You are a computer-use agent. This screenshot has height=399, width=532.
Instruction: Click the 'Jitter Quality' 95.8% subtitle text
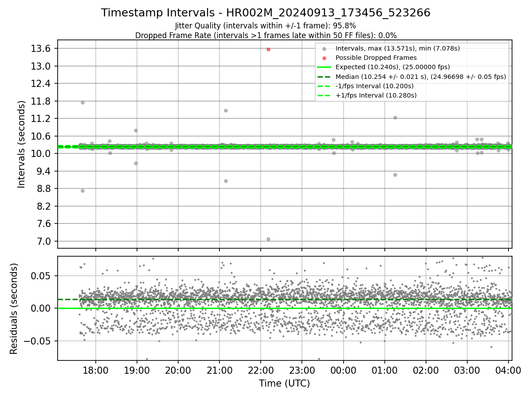(x=266, y=26)
